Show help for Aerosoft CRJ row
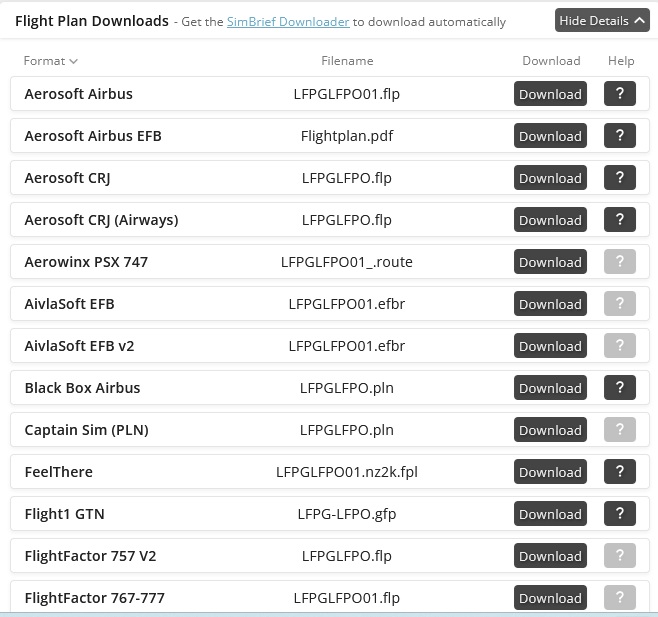Viewport: 658px width, 617px height. (x=620, y=178)
